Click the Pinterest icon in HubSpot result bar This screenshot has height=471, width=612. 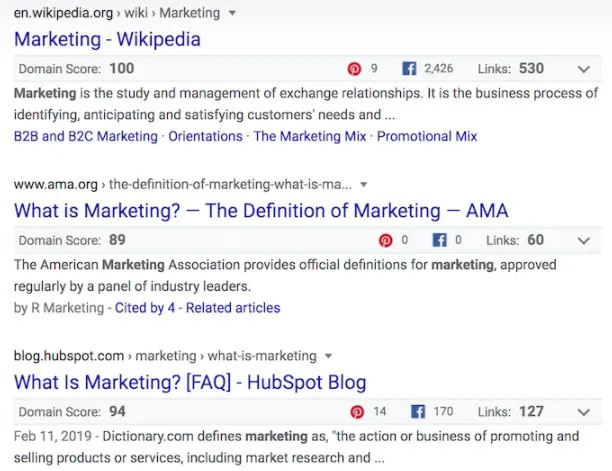point(357,412)
